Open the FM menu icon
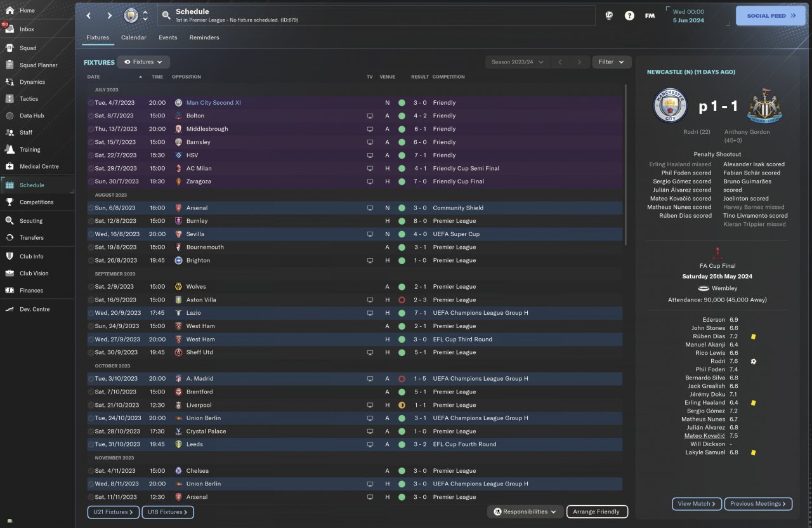The height and width of the screenshot is (528, 812). point(650,16)
